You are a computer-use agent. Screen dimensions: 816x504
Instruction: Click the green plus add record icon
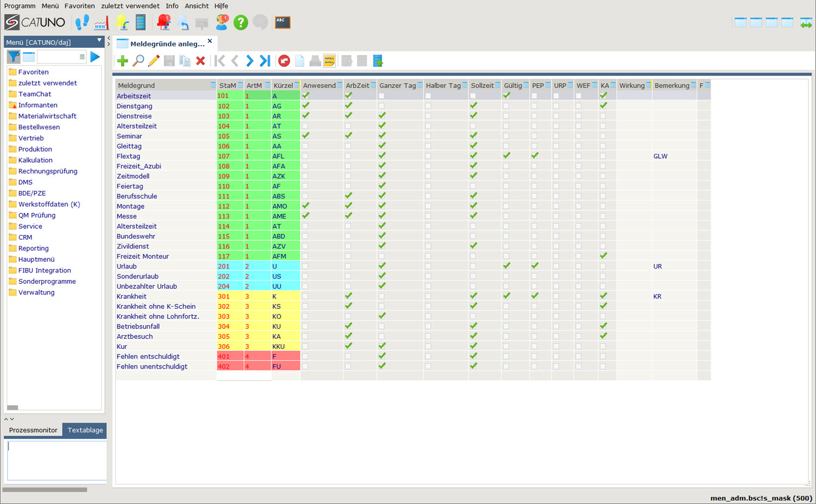[122, 61]
